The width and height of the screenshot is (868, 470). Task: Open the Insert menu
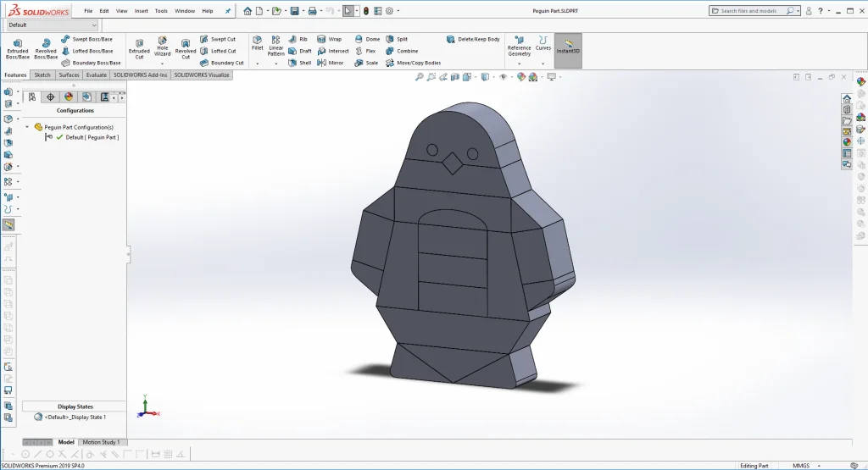click(141, 11)
